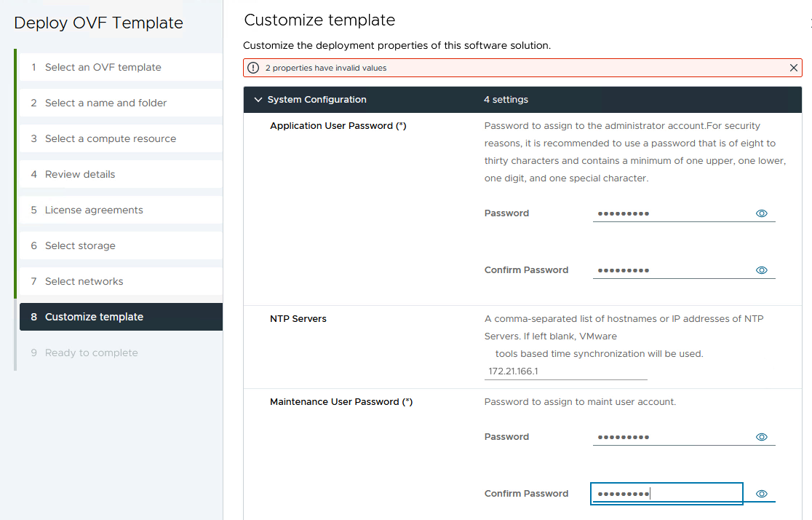The height and width of the screenshot is (520, 812).
Task: Focus the Application User Password field
Action: coord(671,213)
